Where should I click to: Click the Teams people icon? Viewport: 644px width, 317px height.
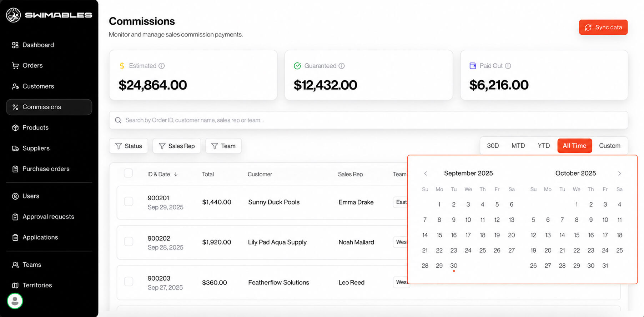[15, 265]
